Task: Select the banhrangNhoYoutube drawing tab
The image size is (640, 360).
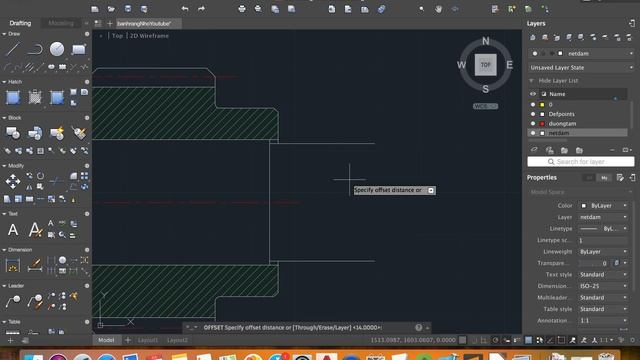Action: tap(149, 24)
